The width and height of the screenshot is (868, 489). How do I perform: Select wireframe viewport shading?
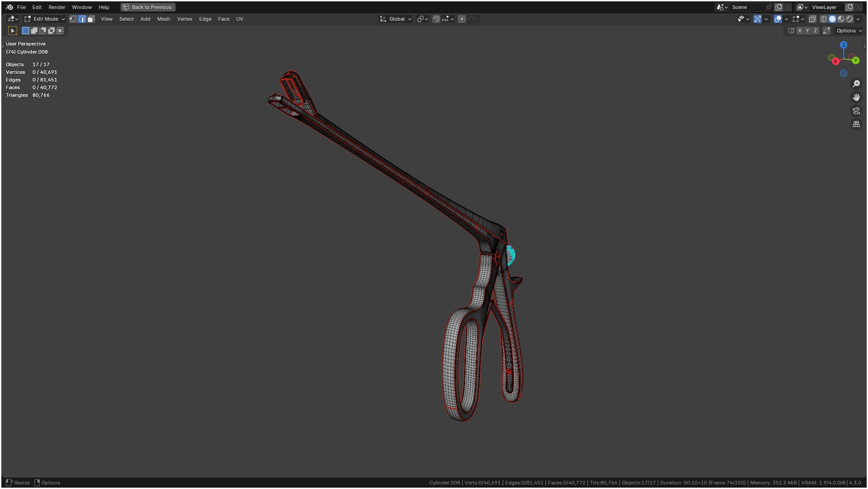823,19
